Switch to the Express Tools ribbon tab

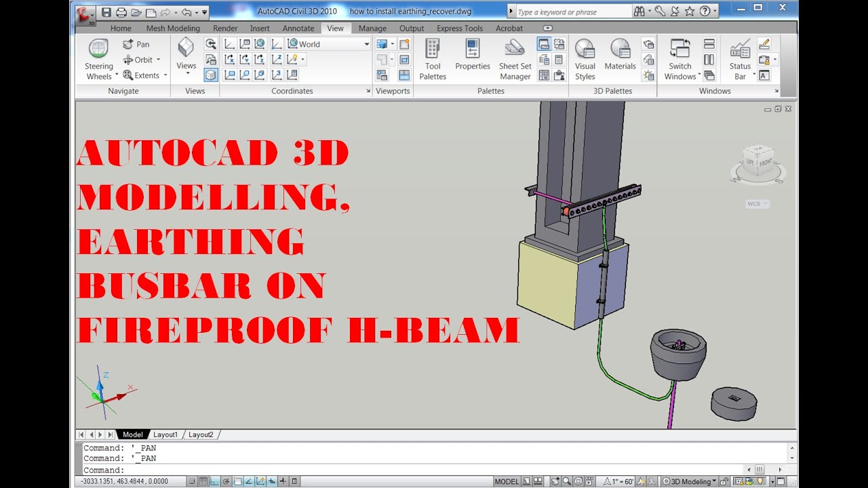(x=460, y=28)
